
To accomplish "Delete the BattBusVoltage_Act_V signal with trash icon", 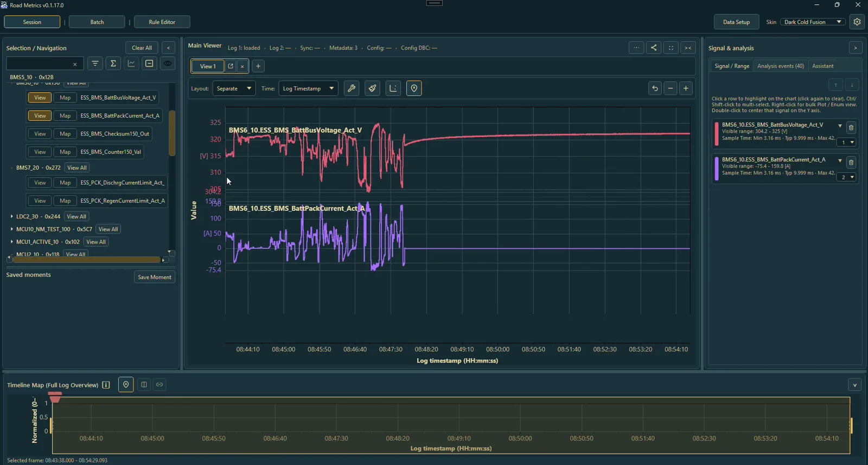I will click(x=851, y=128).
